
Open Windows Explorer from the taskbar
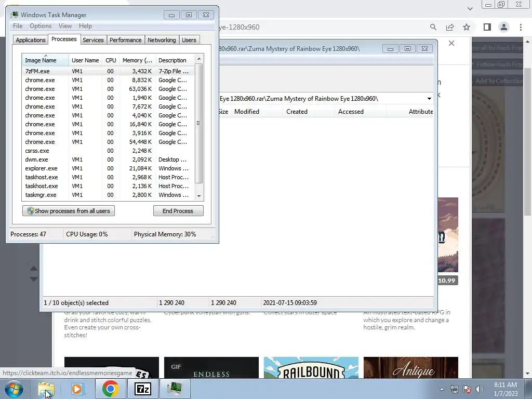(x=46, y=389)
